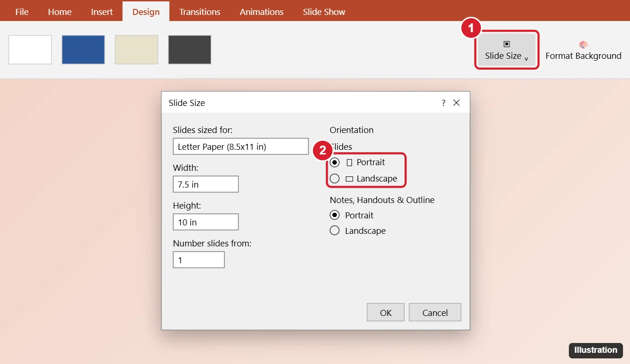
Task: Click the Height input field
Action: pyautogui.click(x=206, y=222)
